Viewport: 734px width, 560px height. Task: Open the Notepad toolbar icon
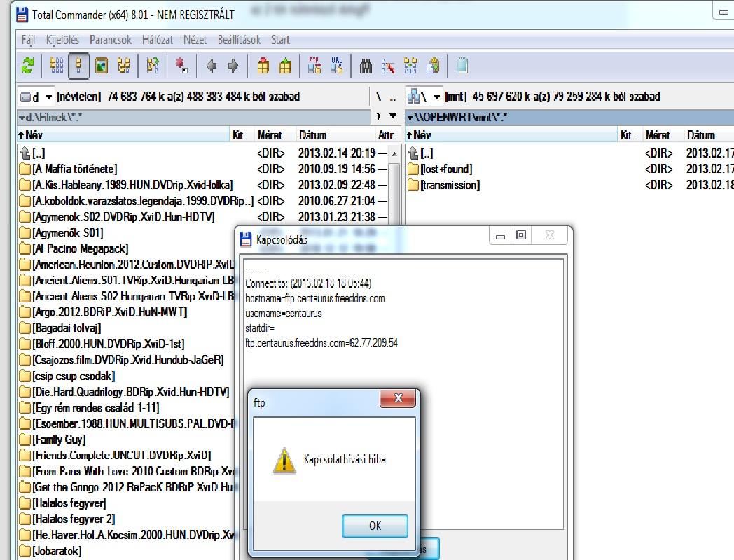[x=462, y=66]
